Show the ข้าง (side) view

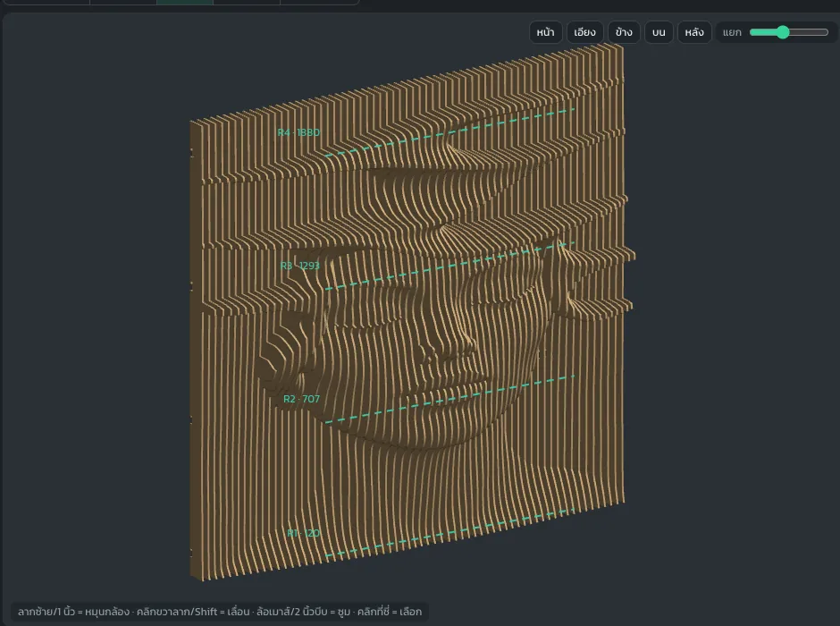click(624, 32)
